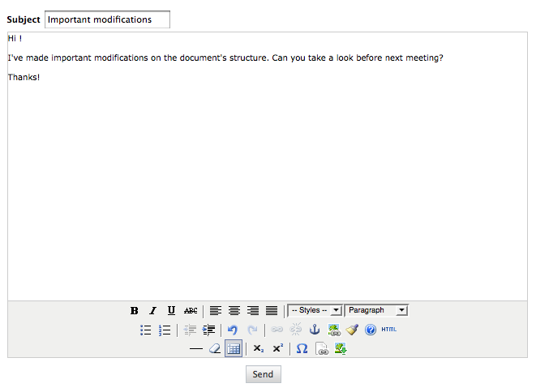Click the insert link chain icon
Viewport: 536px width, 392px height.
point(277,330)
